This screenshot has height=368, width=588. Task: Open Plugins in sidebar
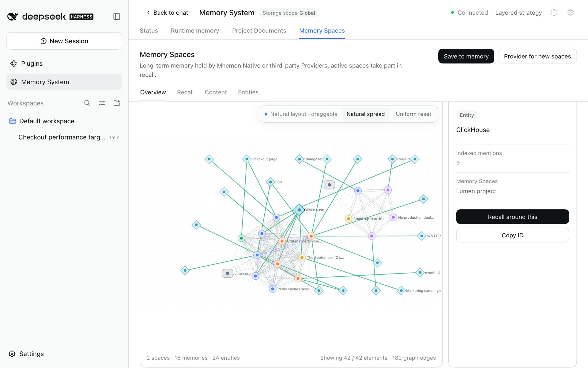coord(64,63)
